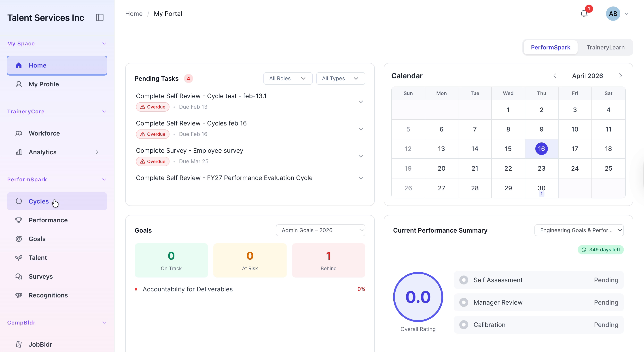Open Recognitions handshake icon

(x=19, y=295)
